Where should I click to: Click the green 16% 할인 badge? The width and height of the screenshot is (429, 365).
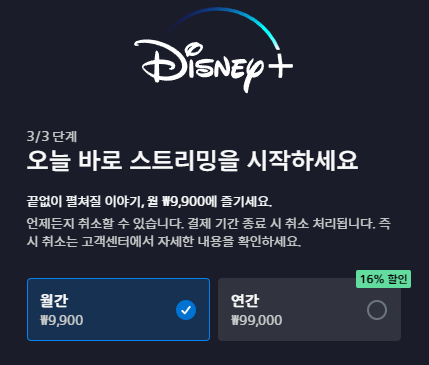point(383,279)
